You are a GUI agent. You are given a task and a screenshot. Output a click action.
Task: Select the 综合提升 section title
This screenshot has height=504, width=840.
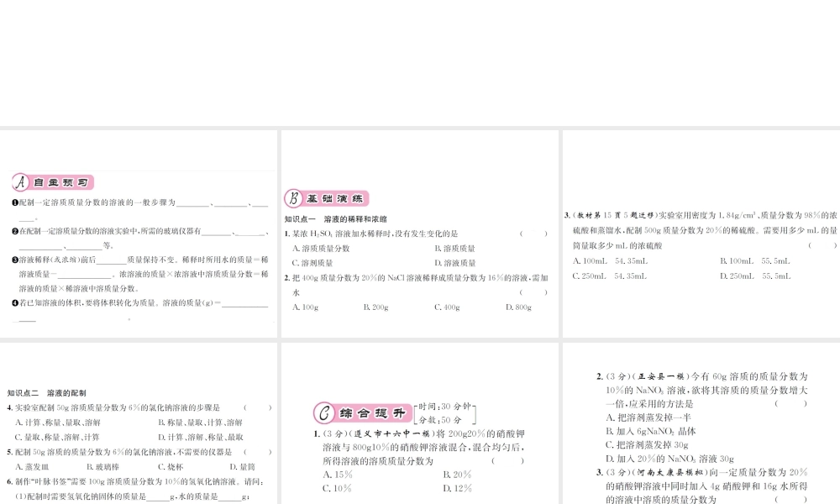click(x=373, y=413)
